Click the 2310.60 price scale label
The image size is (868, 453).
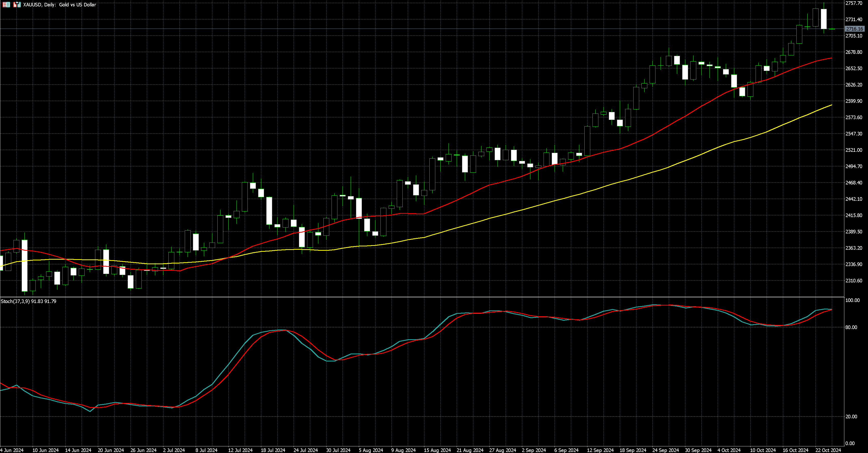[854, 281]
